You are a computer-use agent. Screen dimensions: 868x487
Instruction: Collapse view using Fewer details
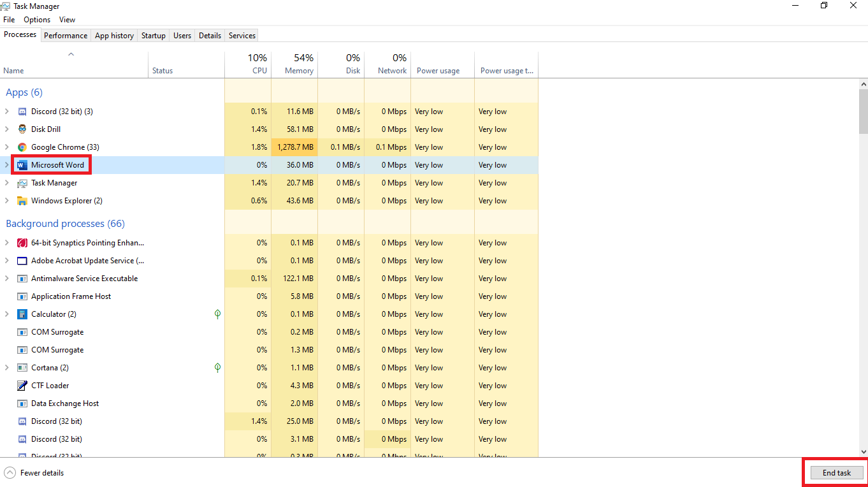[x=34, y=473]
